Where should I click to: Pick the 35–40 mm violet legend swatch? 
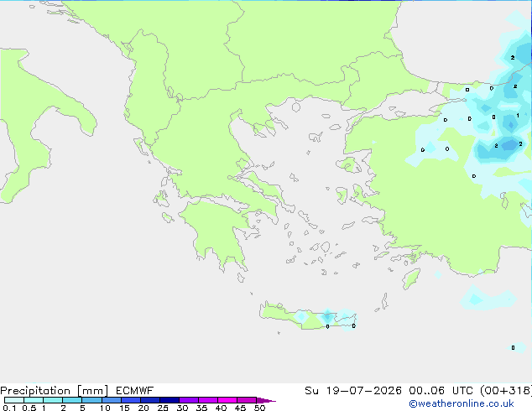pyautogui.click(x=207, y=400)
